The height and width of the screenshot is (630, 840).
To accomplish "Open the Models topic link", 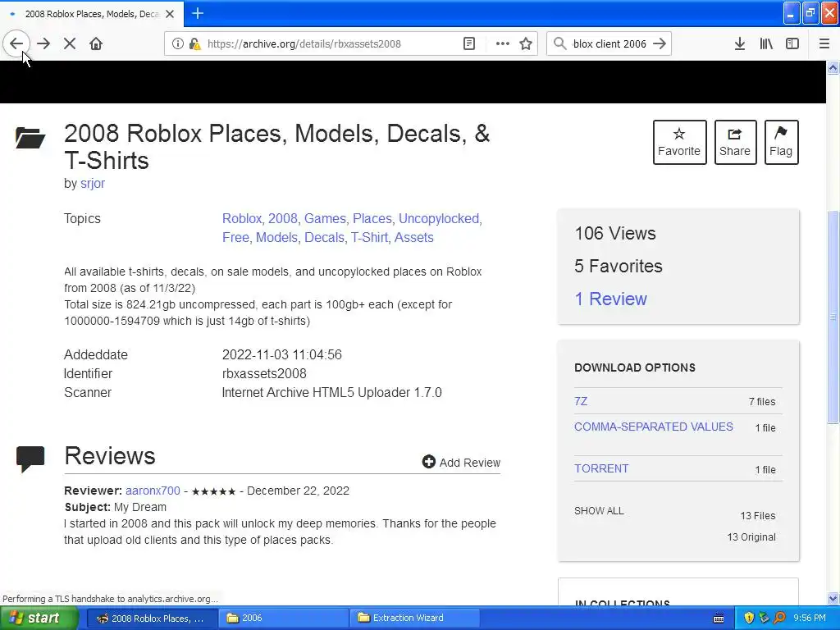I will click(277, 237).
